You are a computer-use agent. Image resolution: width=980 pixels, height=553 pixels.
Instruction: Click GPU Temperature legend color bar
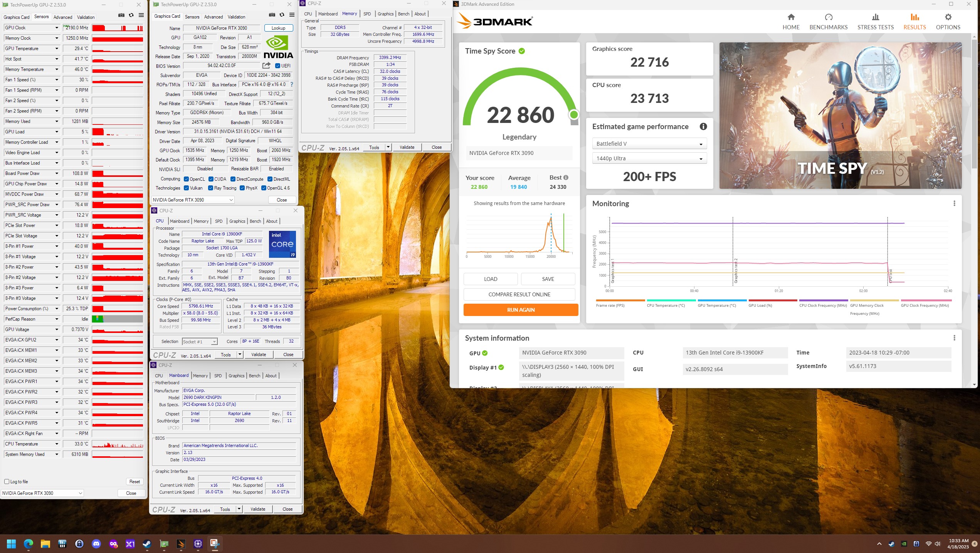click(722, 300)
